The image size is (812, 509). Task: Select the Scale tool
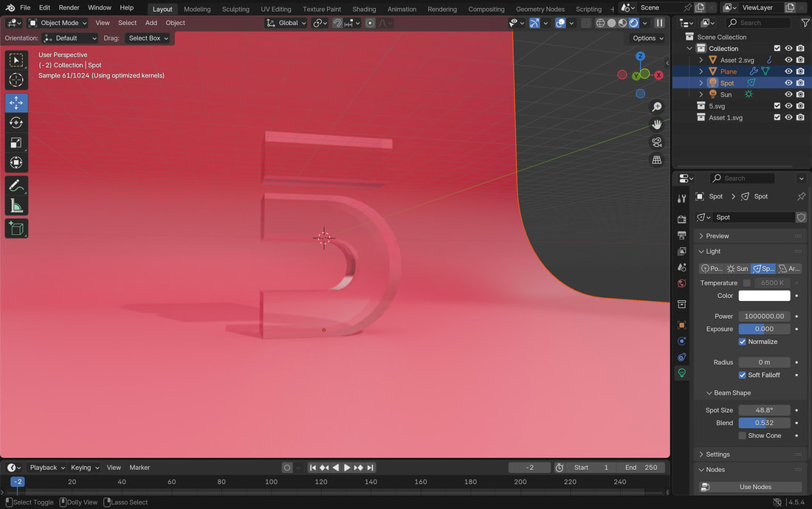pyautogui.click(x=16, y=143)
